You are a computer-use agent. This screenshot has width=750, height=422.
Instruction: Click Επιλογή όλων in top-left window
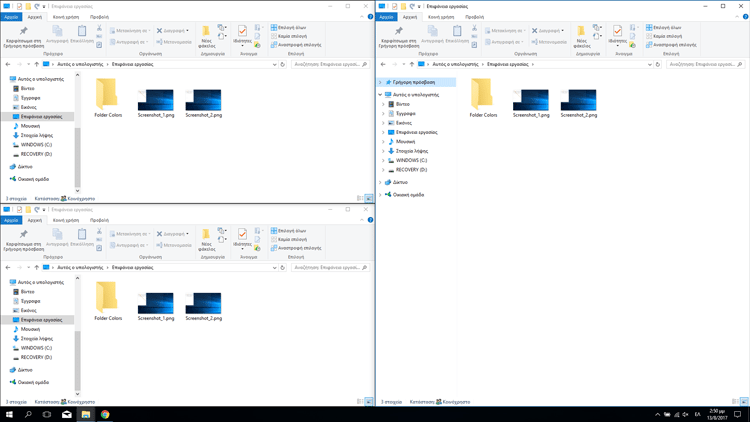[x=288, y=28]
